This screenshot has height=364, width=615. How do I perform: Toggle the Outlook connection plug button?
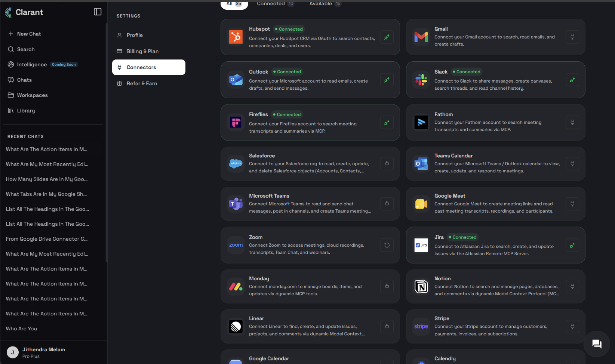(x=387, y=80)
